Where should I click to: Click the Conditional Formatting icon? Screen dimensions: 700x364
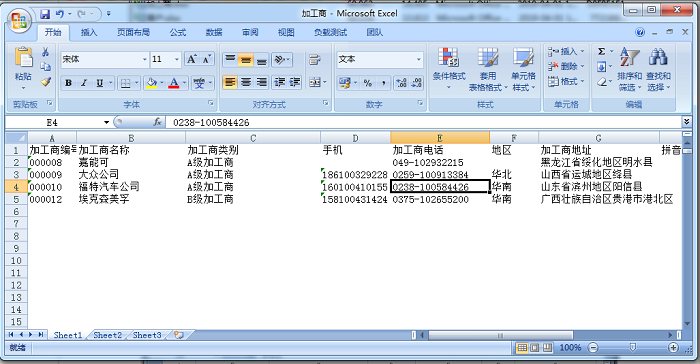tap(448, 57)
